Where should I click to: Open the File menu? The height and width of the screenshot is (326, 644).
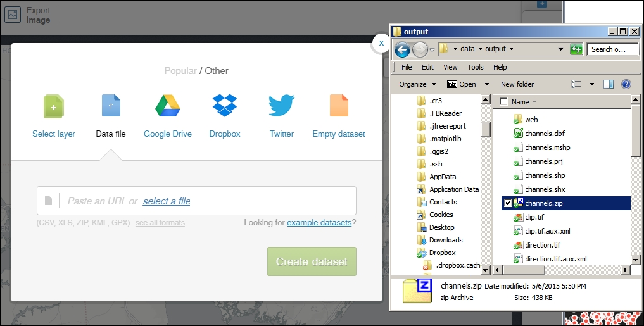click(x=407, y=67)
